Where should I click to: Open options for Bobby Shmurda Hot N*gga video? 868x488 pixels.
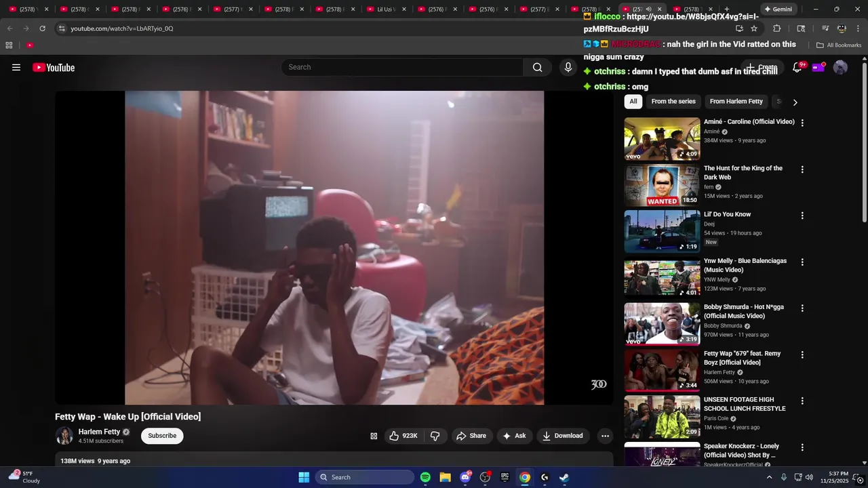pyautogui.click(x=802, y=308)
